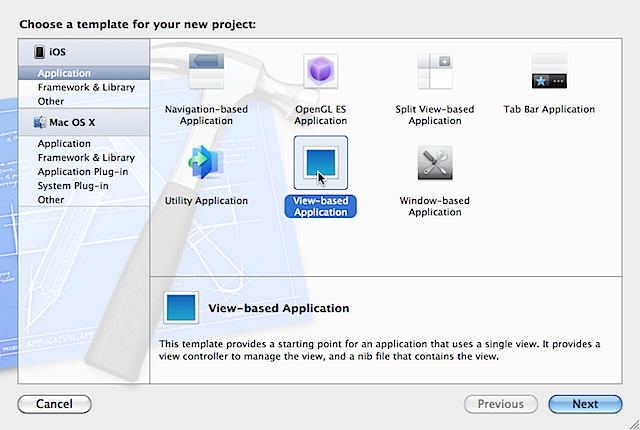Choose System Plug-in category
This screenshot has width=640, height=430.
[x=73, y=185]
